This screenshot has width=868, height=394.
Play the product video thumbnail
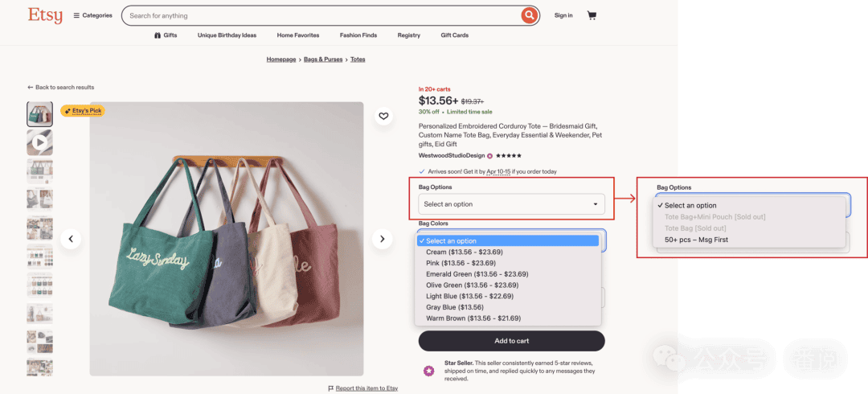click(x=40, y=142)
